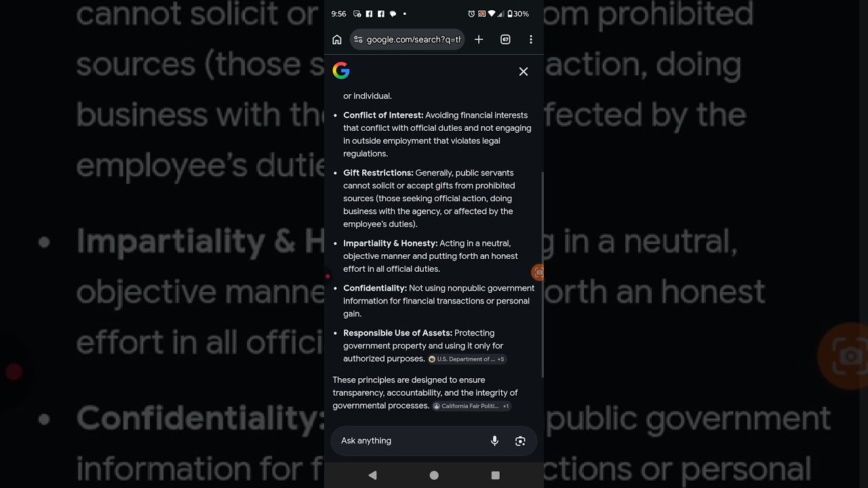This screenshot has height=488, width=868.
Task: Expand the +5 additional sources
Action: click(501, 359)
